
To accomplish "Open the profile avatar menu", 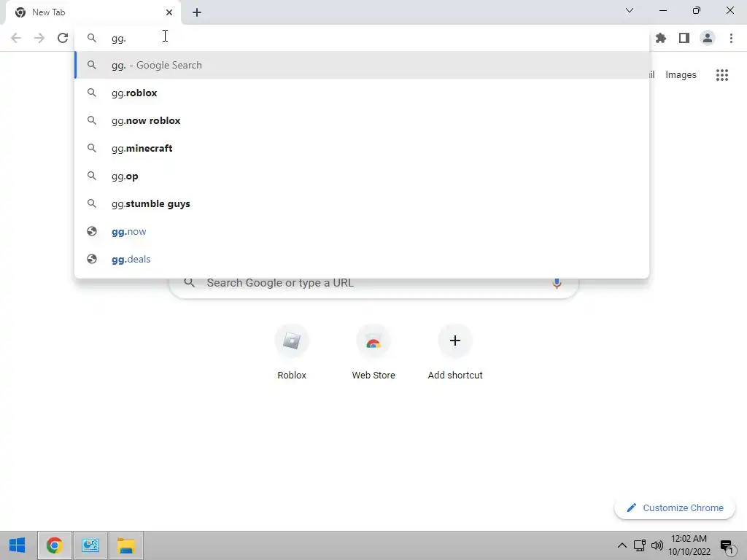I will point(708,38).
